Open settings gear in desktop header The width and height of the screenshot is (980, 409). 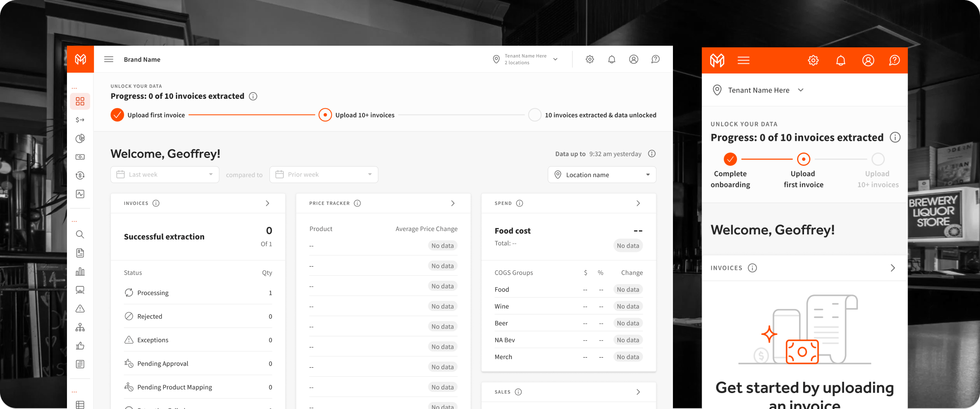590,60
